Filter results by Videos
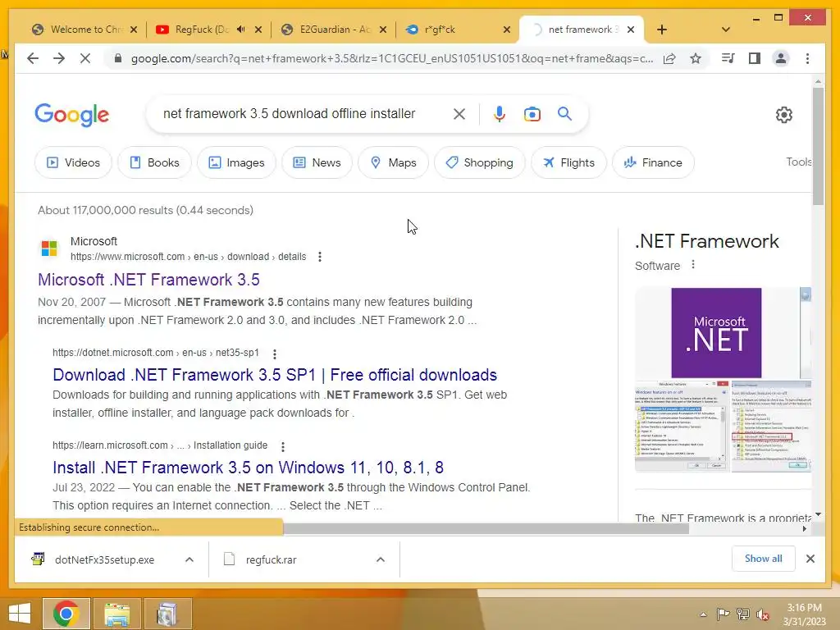Viewport: 840px width, 630px height. [73, 162]
